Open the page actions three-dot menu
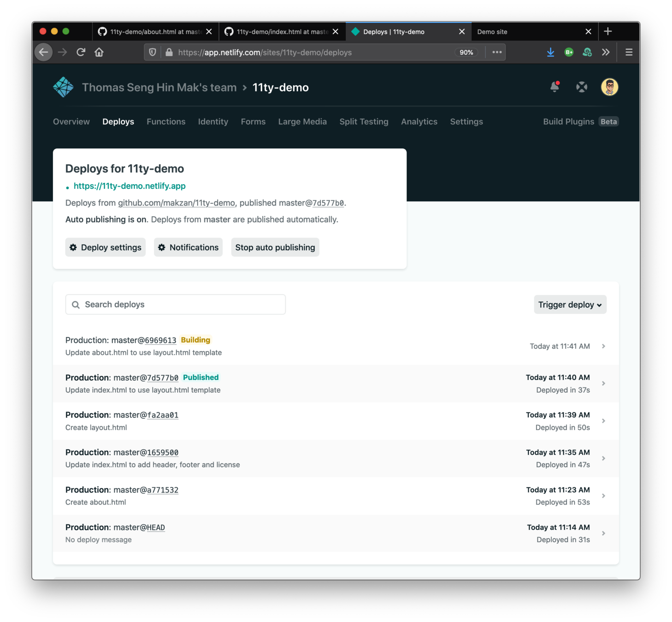The image size is (672, 622). [496, 52]
